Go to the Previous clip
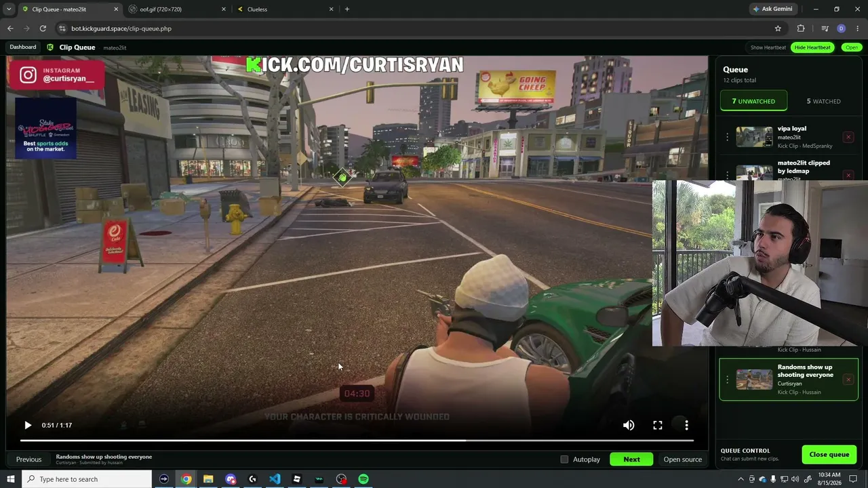The height and width of the screenshot is (488, 868). pyautogui.click(x=28, y=460)
